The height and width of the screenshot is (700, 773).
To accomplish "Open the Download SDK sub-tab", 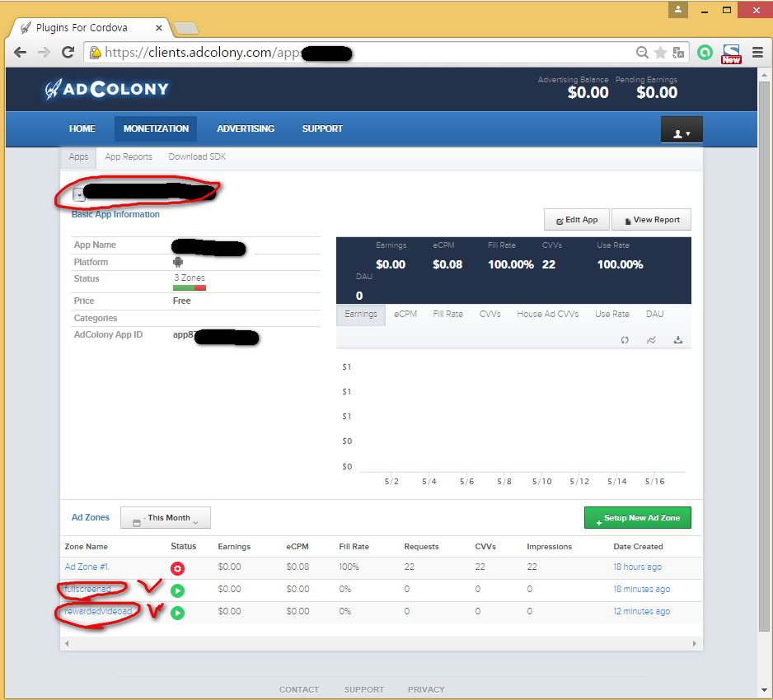I will coord(197,157).
